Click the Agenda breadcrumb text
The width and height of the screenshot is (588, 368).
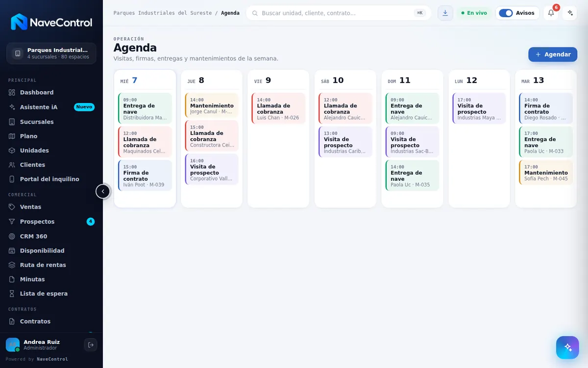coord(230,13)
